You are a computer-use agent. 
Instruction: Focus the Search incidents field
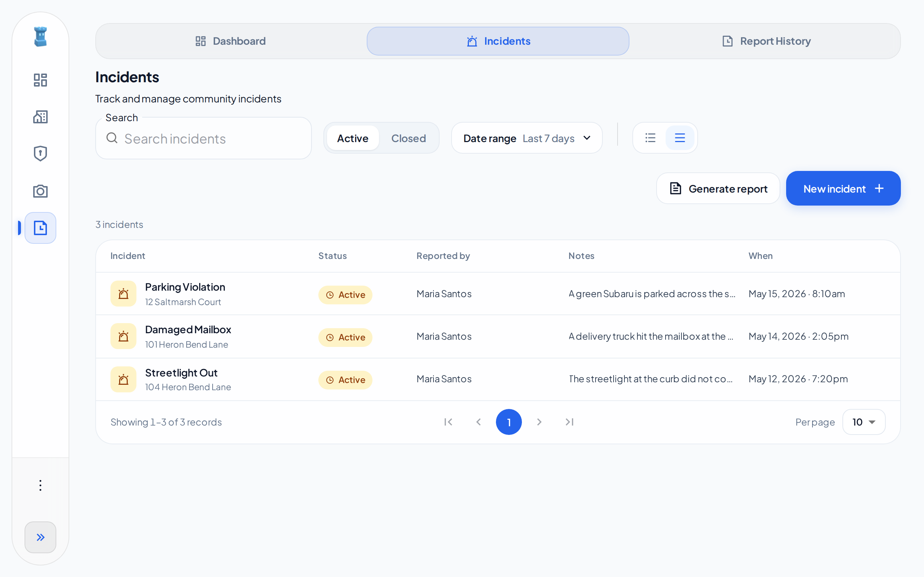point(204,138)
